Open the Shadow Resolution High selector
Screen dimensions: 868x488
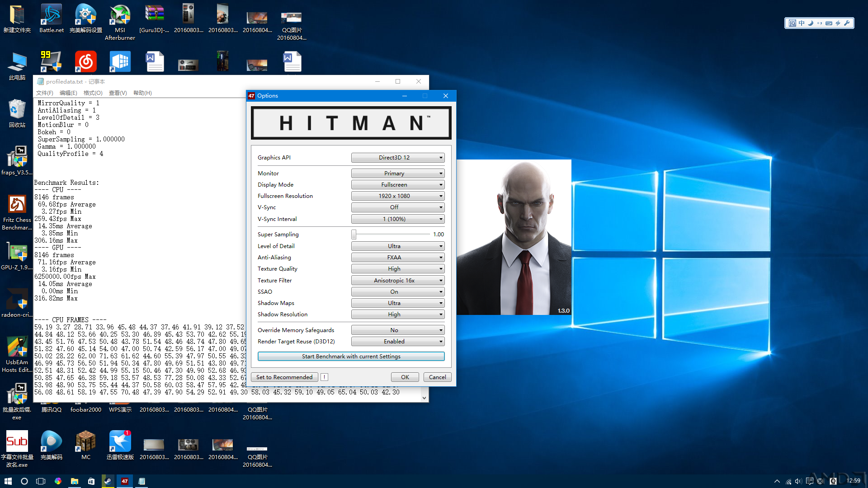pyautogui.click(x=398, y=314)
